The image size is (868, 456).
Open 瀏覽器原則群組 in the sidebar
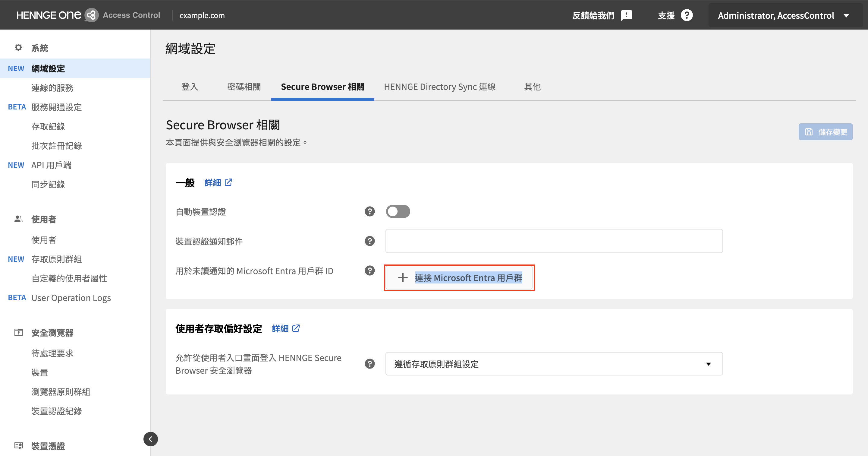61,391
